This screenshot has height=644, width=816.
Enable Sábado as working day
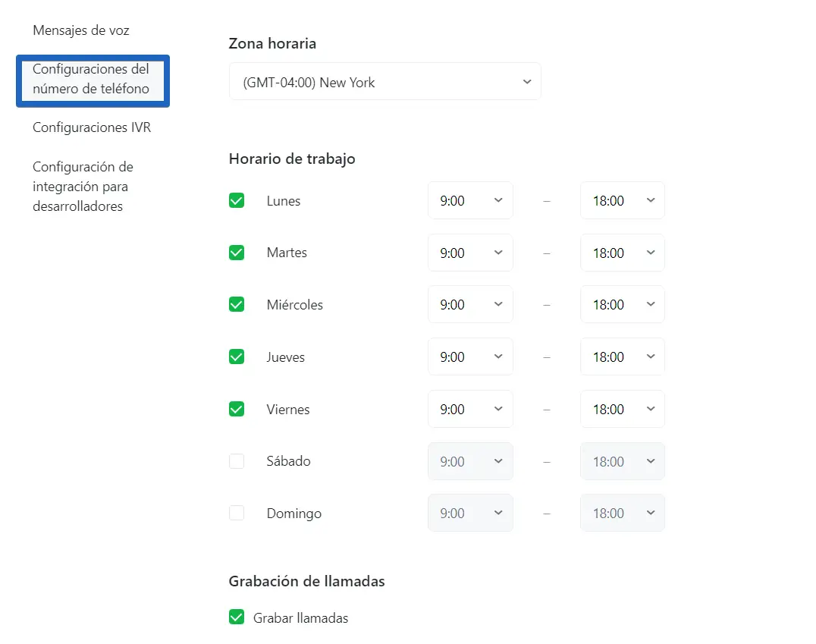coord(237,461)
